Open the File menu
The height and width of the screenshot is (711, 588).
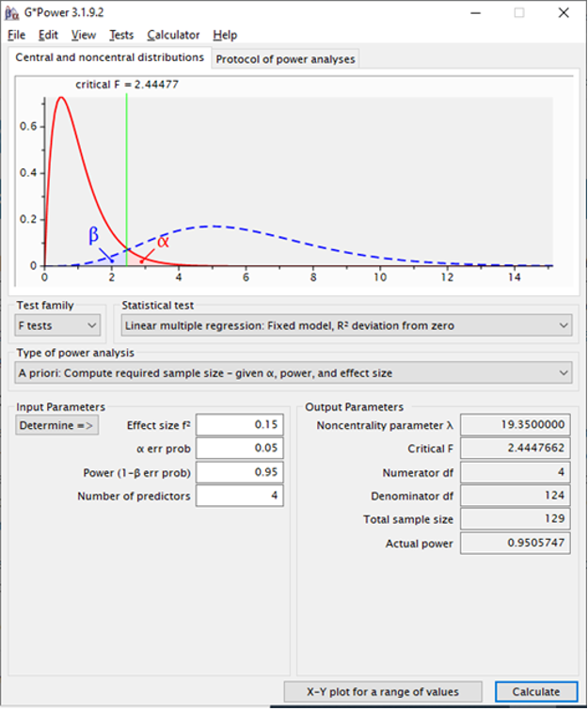[x=17, y=35]
